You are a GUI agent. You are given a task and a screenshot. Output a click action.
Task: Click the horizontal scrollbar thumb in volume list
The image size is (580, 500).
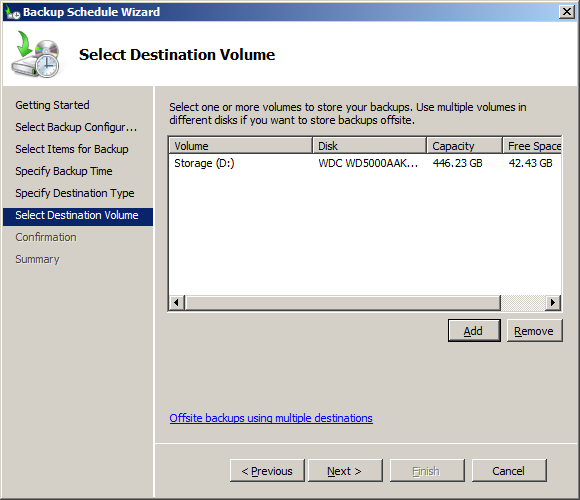pos(343,303)
